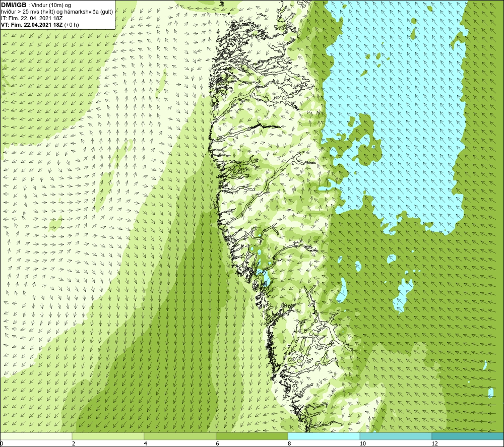Screen dimensions: 504x447
Task: Click the above-12 m/s dark teal band
Action: pyautogui.click(x=468, y=436)
